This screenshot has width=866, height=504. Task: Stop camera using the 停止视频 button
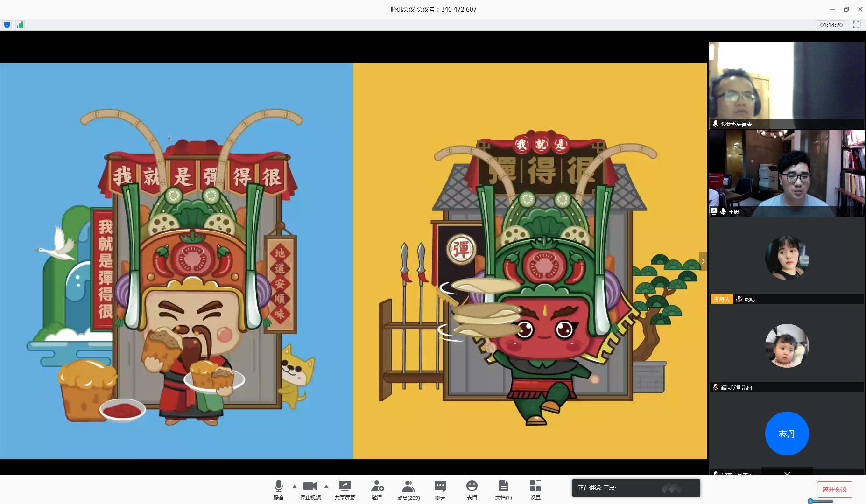coord(310,490)
